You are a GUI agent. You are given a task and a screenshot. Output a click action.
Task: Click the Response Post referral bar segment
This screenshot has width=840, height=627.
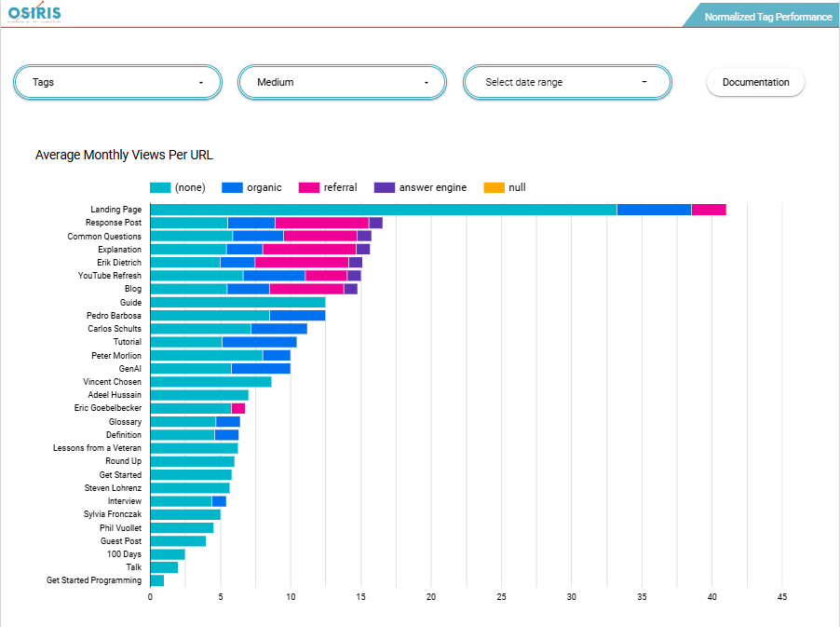click(321, 223)
